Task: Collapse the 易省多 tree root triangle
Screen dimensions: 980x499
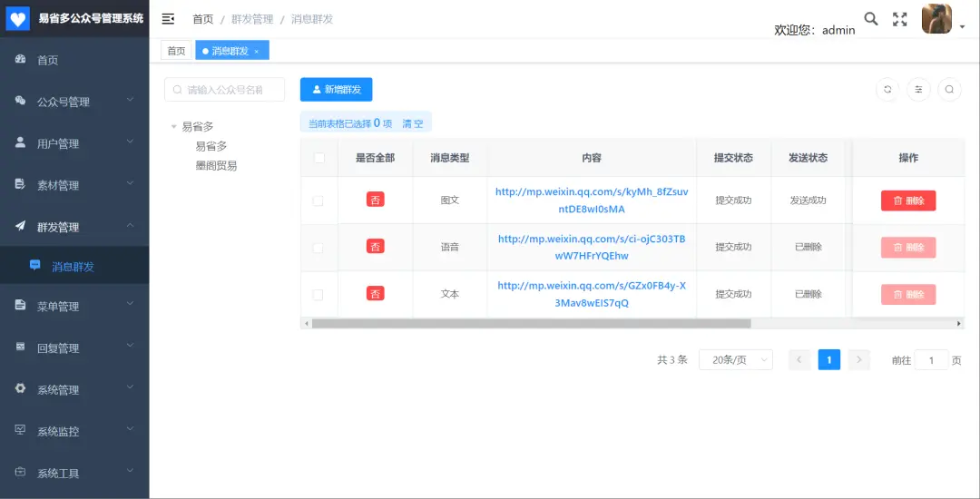Action: click(x=173, y=127)
